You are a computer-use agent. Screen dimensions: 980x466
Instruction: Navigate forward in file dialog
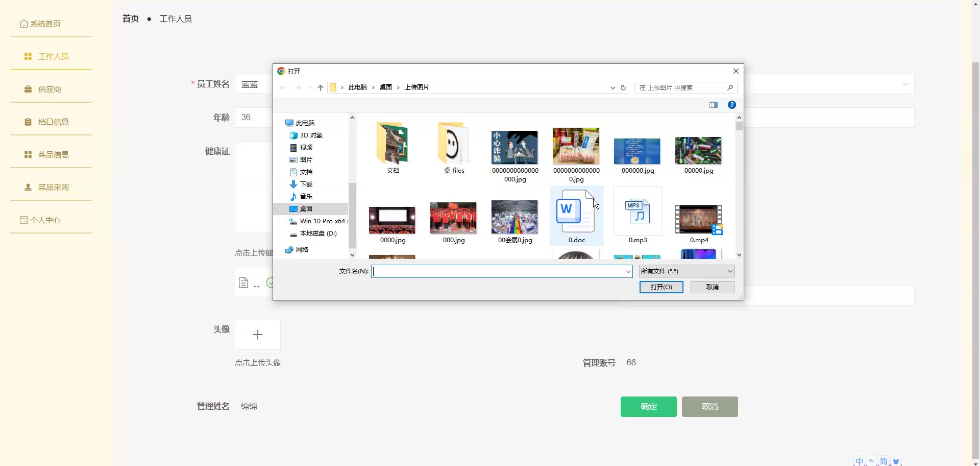click(298, 88)
